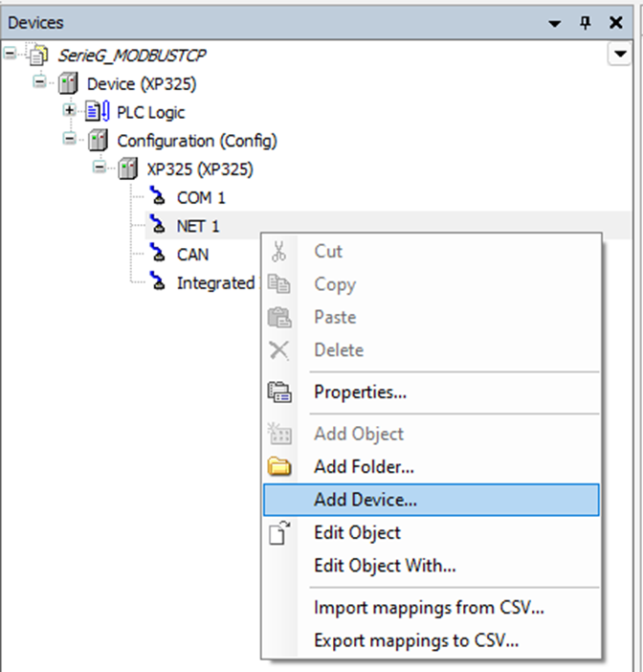This screenshot has height=672, width=643.
Task: Click the PLC Logic icon
Action: point(100,112)
